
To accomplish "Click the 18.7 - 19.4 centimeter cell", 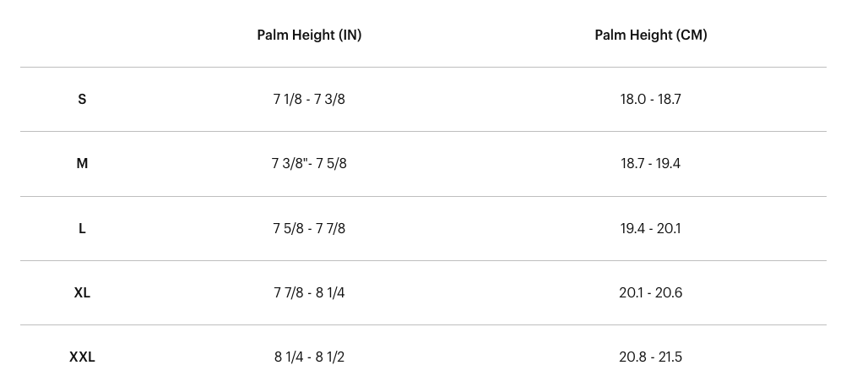I will pyautogui.click(x=650, y=163).
